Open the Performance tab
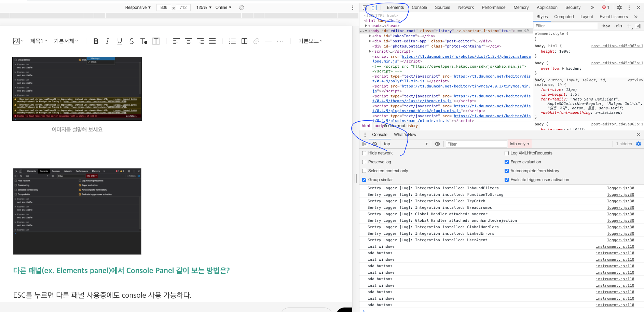Viewport: 644px width, 312px height. coord(493,8)
